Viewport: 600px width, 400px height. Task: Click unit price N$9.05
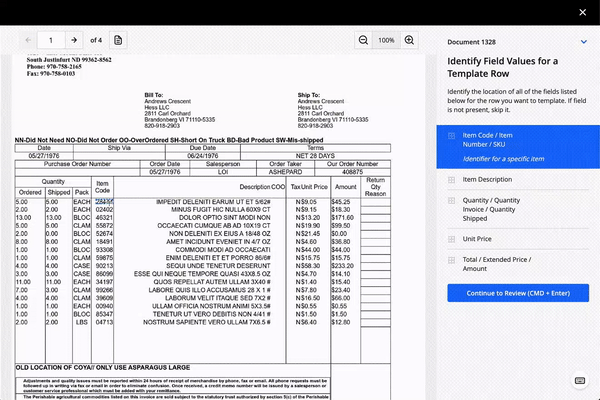point(306,202)
